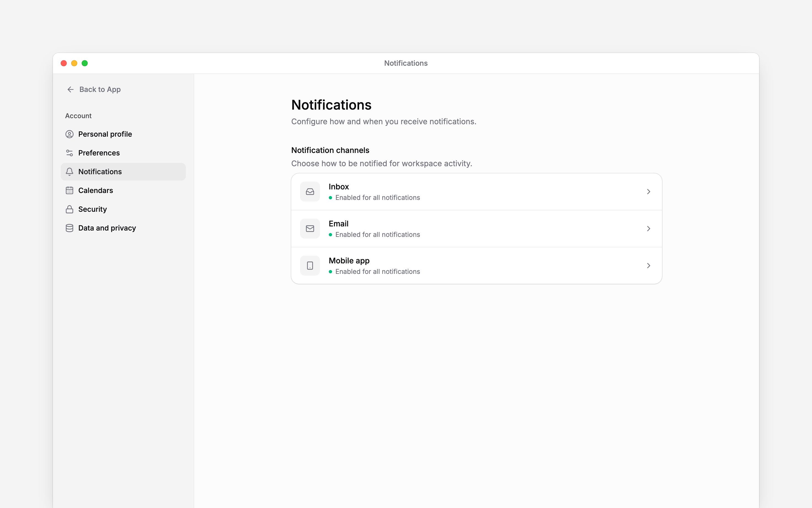Open Data and privacy settings

(x=123, y=228)
